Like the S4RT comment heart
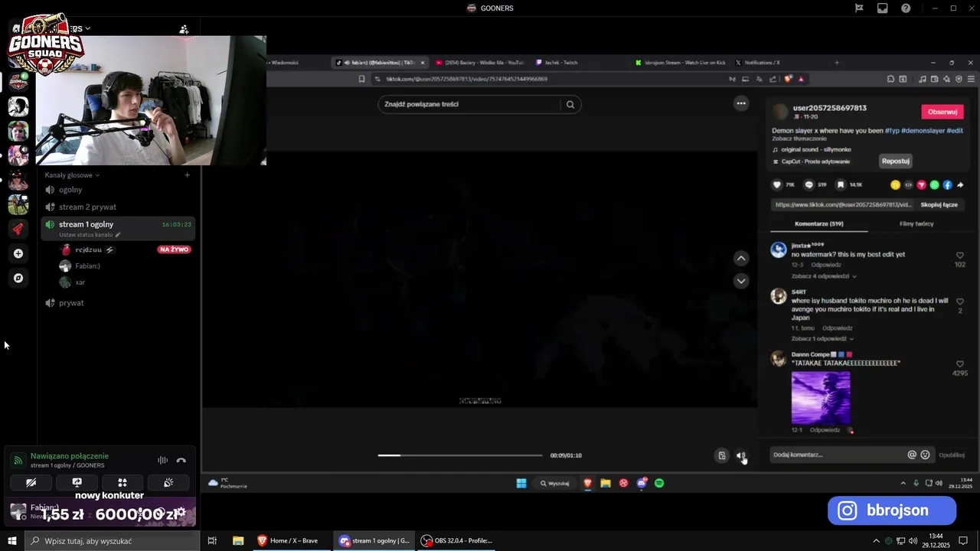This screenshot has width=980, height=551. tap(960, 302)
